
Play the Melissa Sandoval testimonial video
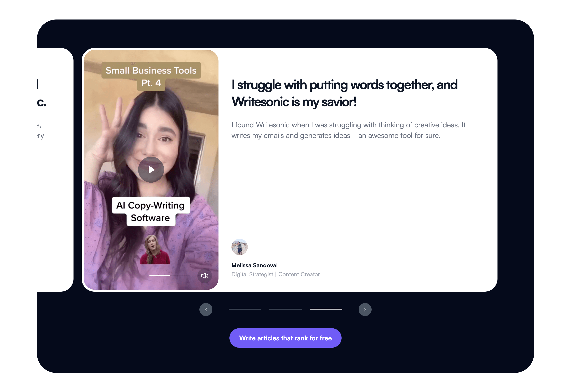click(x=151, y=170)
